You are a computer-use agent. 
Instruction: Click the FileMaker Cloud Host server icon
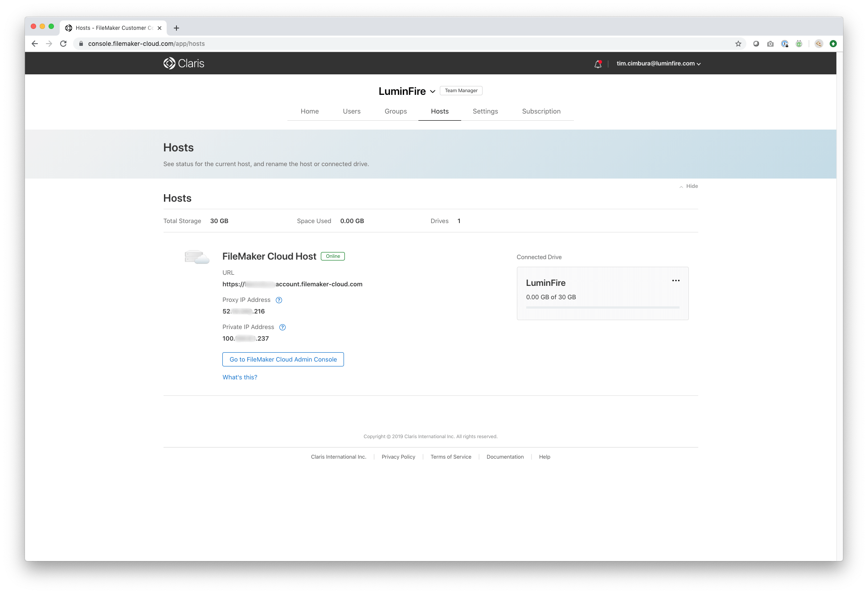(197, 257)
